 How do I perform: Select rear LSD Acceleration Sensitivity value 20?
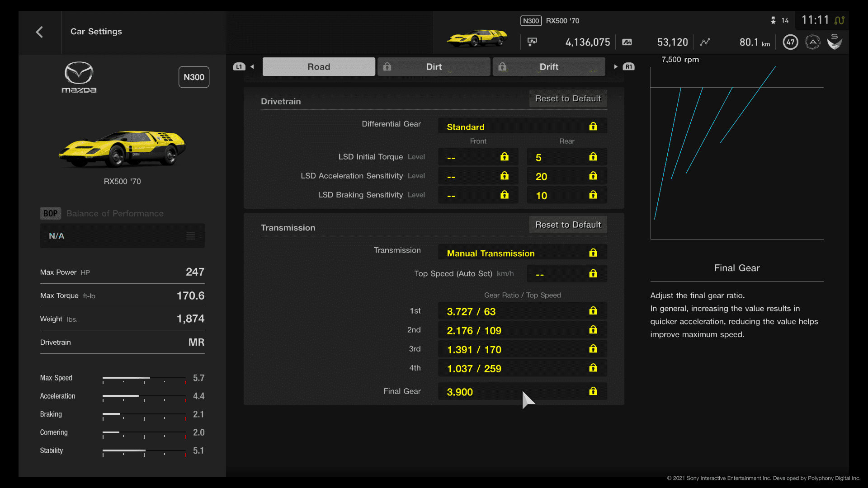click(567, 176)
